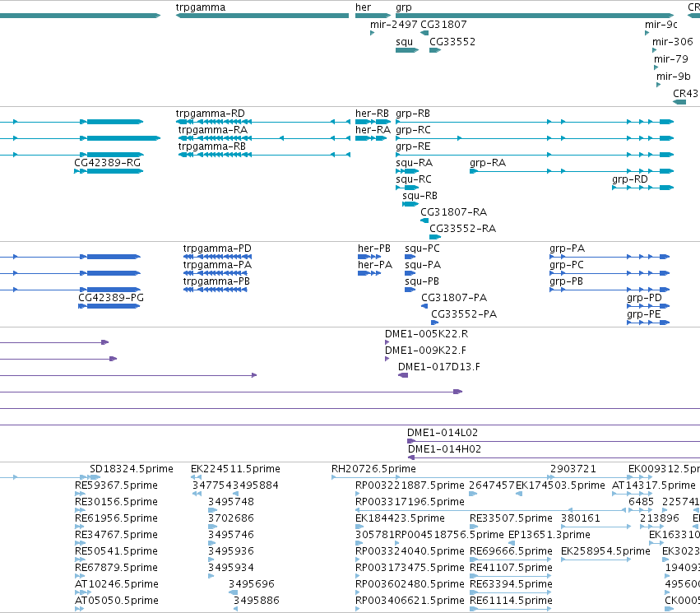The image size is (700, 613).
Task: Click the CG33552-RA transcript label
Action: tap(463, 229)
